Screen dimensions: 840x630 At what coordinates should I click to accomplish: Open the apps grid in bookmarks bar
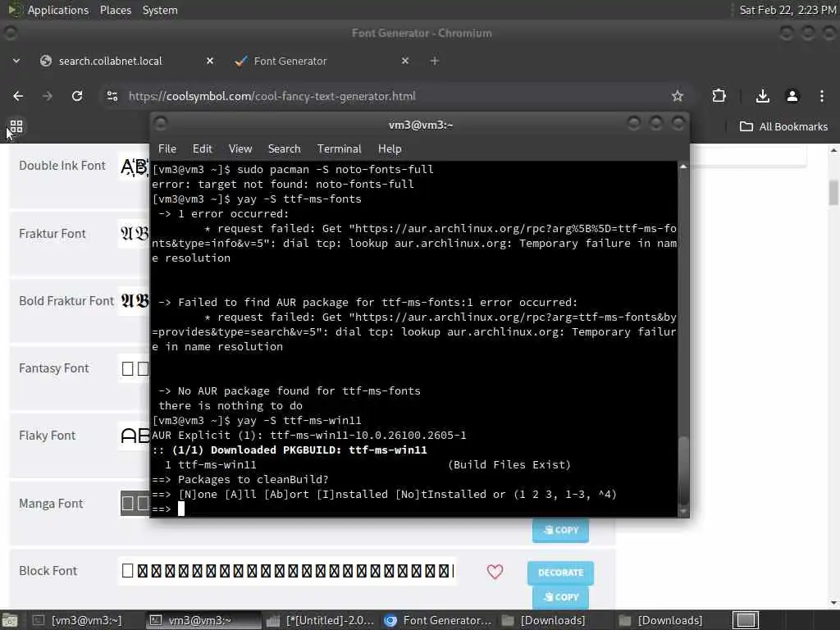[x=16, y=126]
